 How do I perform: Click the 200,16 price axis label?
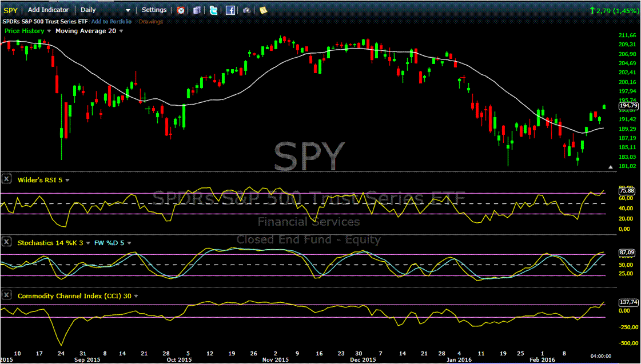[x=628, y=82]
